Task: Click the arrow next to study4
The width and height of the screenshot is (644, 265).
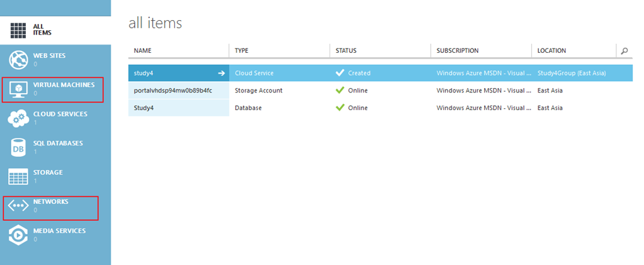Action: (221, 73)
